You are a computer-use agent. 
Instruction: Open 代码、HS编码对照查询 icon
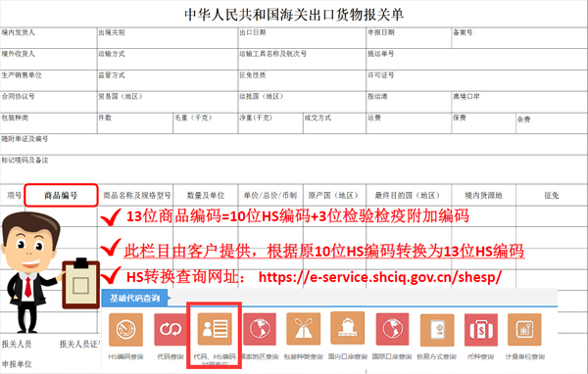coord(215,329)
